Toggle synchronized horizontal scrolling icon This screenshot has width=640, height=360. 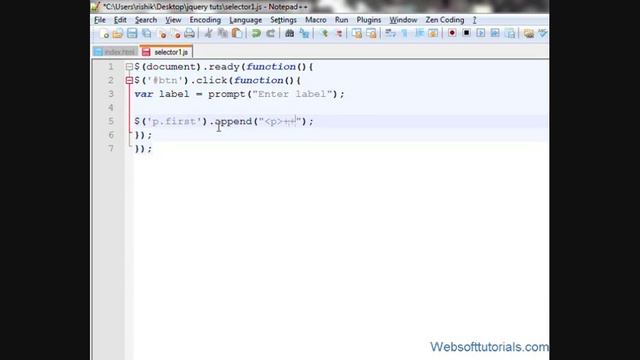371,33
